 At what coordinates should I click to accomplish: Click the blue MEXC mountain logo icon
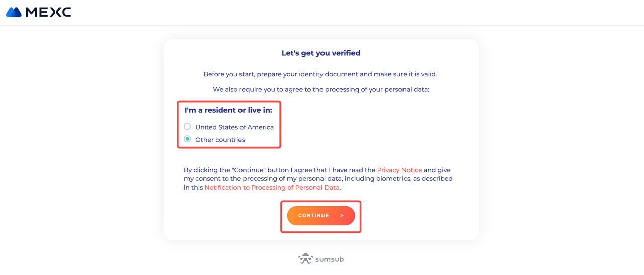pyautogui.click(x=14, y=12)
